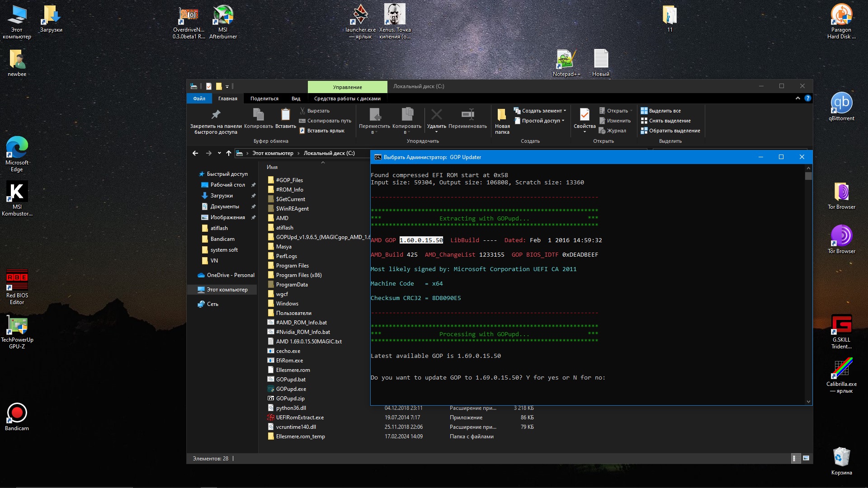Click the Properties checkmark icon
Viewport: 868px width, 488px height.
[584, 115]
